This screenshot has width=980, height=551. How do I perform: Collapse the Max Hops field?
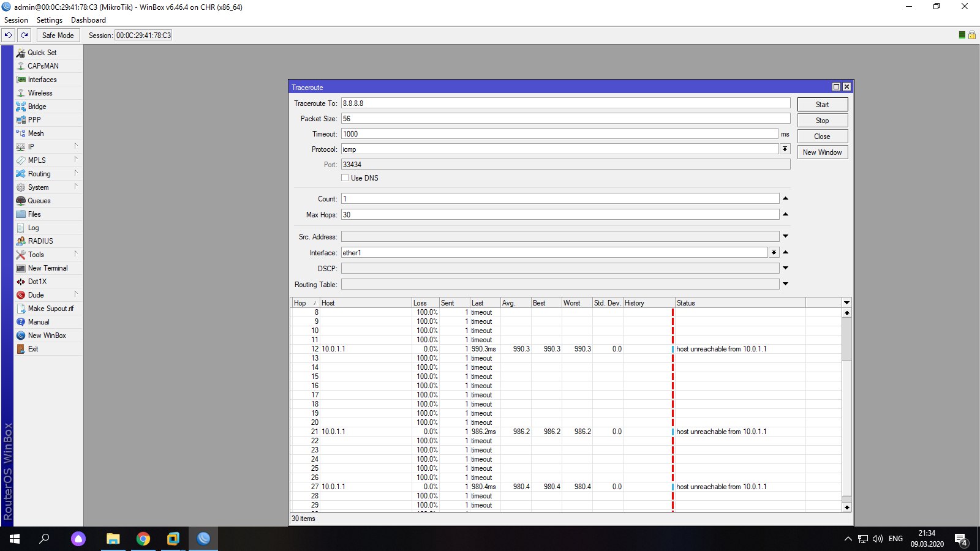tap(785, 214)
